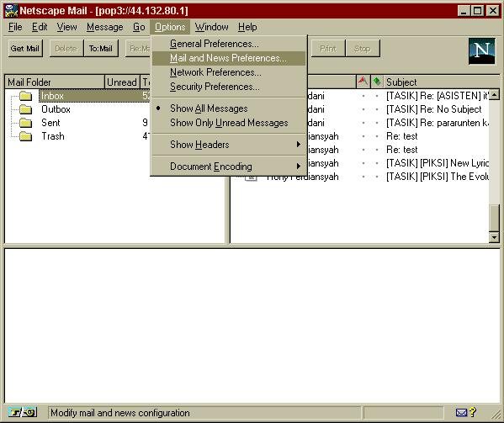The width and height of the screenshot is (504, 423).
Task: Click the Print toolbar button
Action: click(x=328, y=49)
